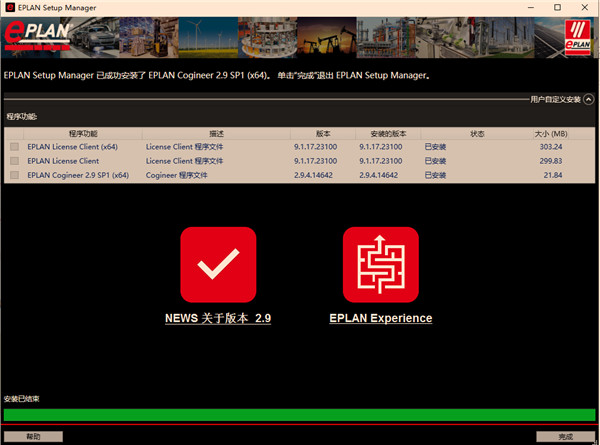Click the green installation progress bar
This screenshot has height=445, width=600.
click(300, 415)
